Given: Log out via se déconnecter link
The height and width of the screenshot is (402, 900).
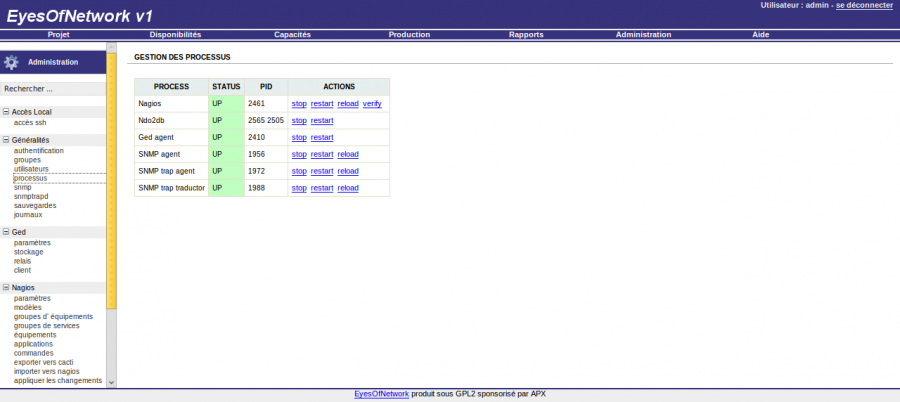Looking at the screenshot, I should [x=864, y=5].
